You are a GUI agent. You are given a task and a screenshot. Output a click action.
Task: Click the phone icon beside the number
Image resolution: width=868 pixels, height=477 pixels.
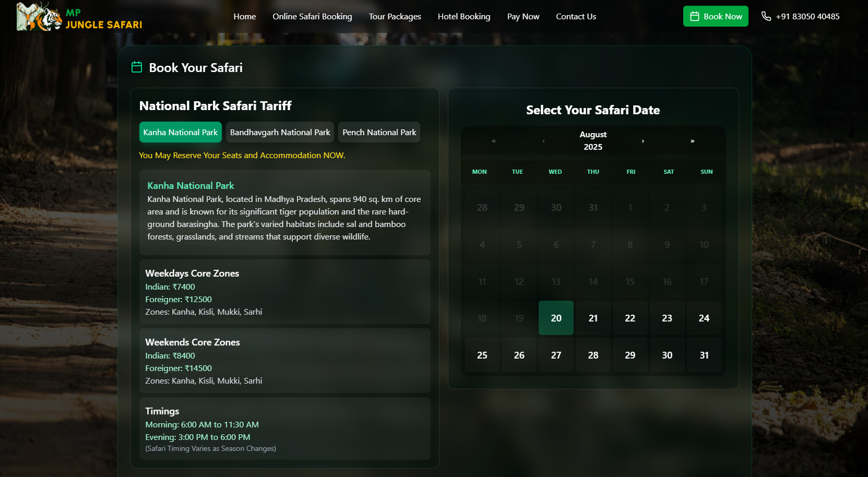coord(766,16)
